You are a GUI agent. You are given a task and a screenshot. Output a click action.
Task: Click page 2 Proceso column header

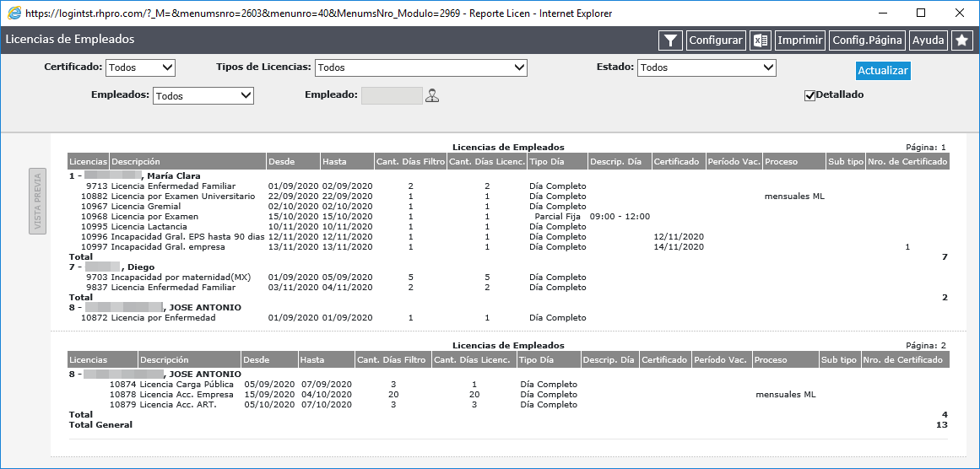(786, 360)
